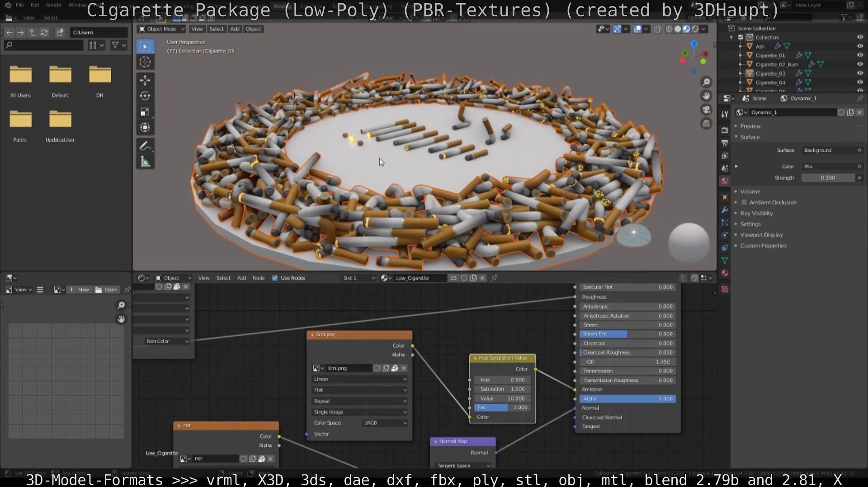Choose the Move tool in the viewport
The image size is (868, 487).
[145, 80]
